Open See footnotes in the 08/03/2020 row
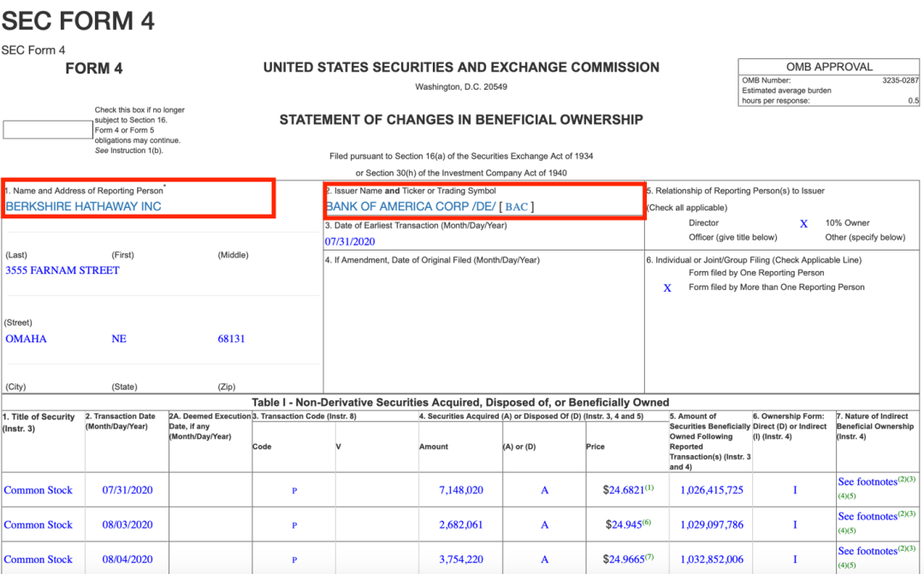 coord(868,517)
